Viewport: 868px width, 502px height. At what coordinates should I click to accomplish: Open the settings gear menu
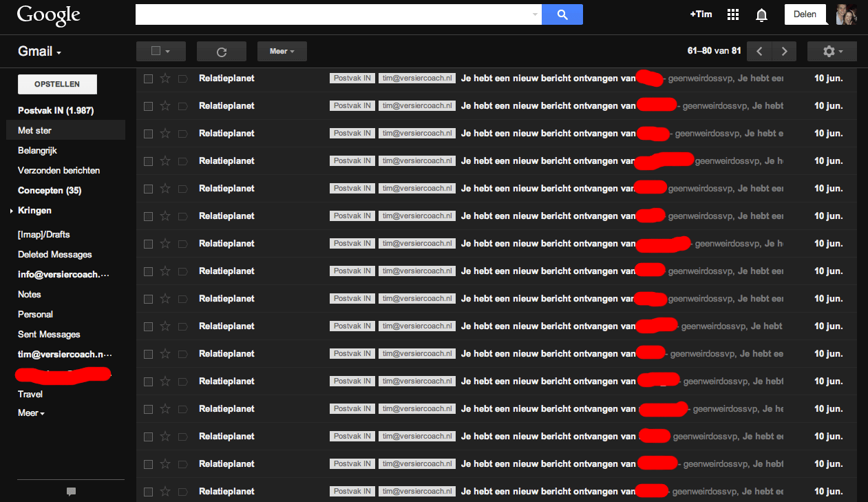(832, 52)
